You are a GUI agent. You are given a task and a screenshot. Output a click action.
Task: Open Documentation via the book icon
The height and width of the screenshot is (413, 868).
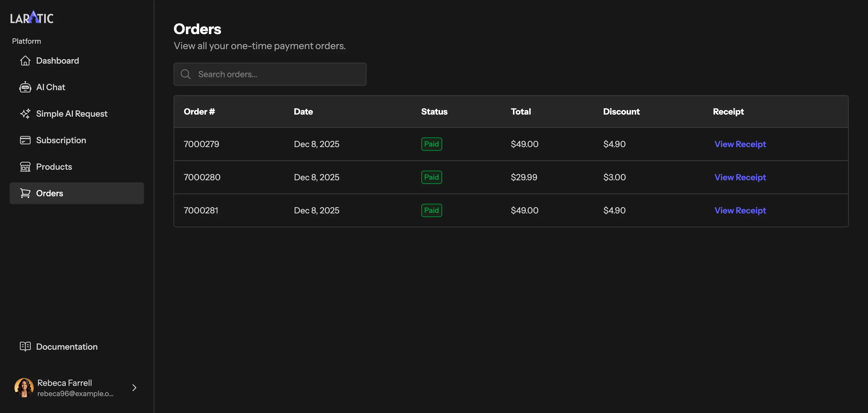(25, 347)
